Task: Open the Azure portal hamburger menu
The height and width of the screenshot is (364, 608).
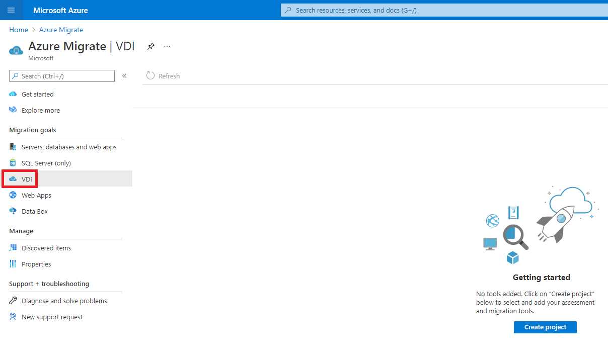Action: point(11,10)
